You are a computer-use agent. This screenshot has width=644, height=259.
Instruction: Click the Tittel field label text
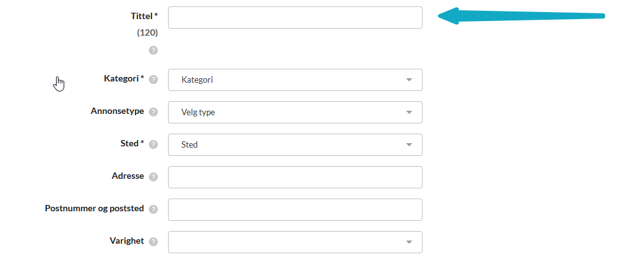pyautogui.click(x=142, y=16)
